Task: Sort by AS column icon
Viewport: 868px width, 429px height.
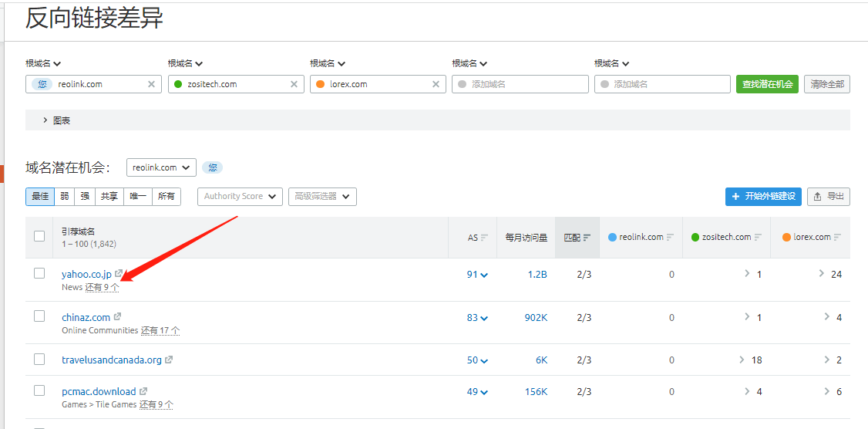Action: [484, 237]
